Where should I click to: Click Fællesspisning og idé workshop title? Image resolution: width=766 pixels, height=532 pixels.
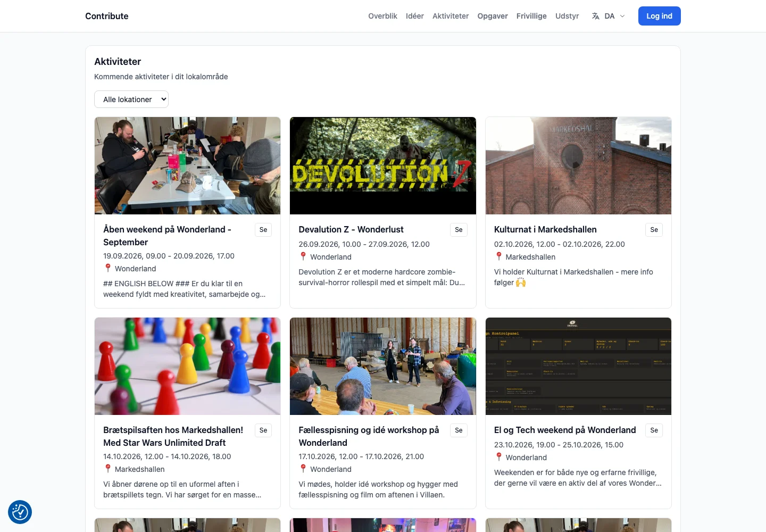[369, 436]
